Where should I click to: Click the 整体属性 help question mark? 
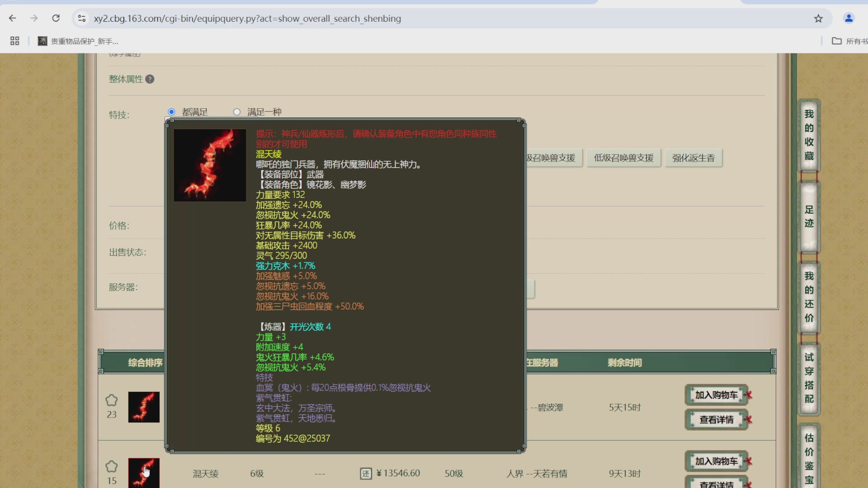[x=150, y=79]
